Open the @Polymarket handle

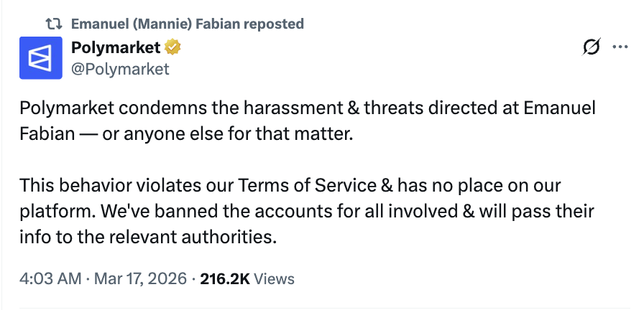(x=120, y=69)
